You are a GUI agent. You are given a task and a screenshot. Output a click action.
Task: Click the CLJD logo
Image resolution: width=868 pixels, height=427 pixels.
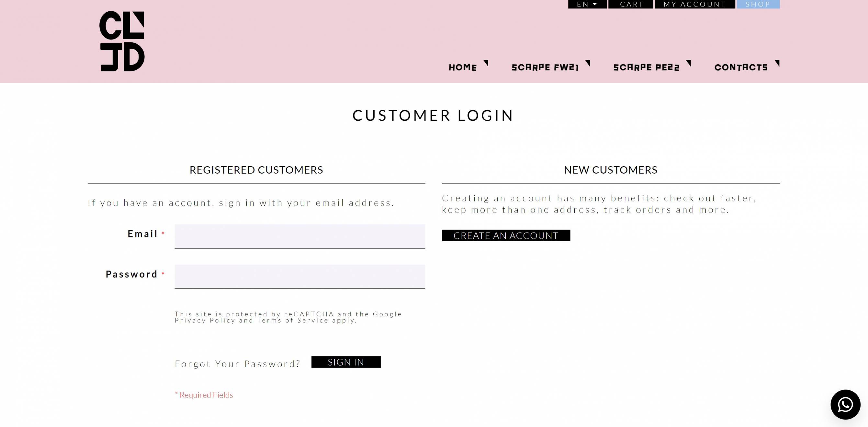[x=122, y=41]
